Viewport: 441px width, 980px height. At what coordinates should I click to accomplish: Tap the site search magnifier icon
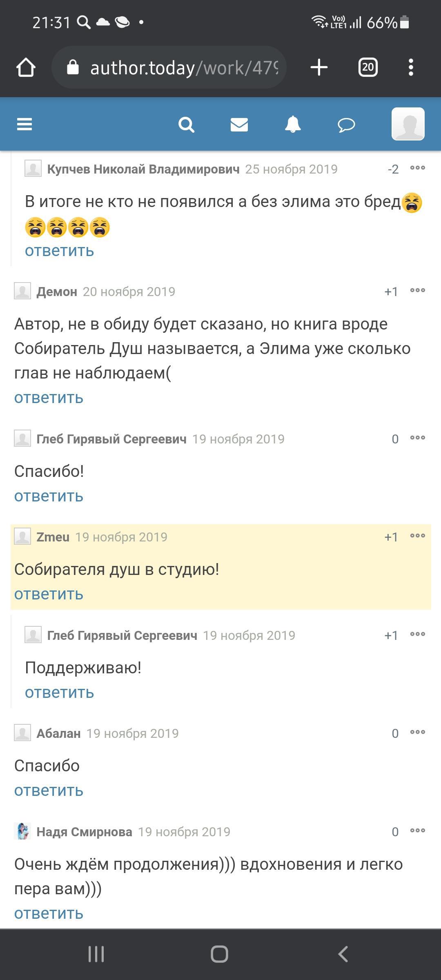[x=186, y=124]
